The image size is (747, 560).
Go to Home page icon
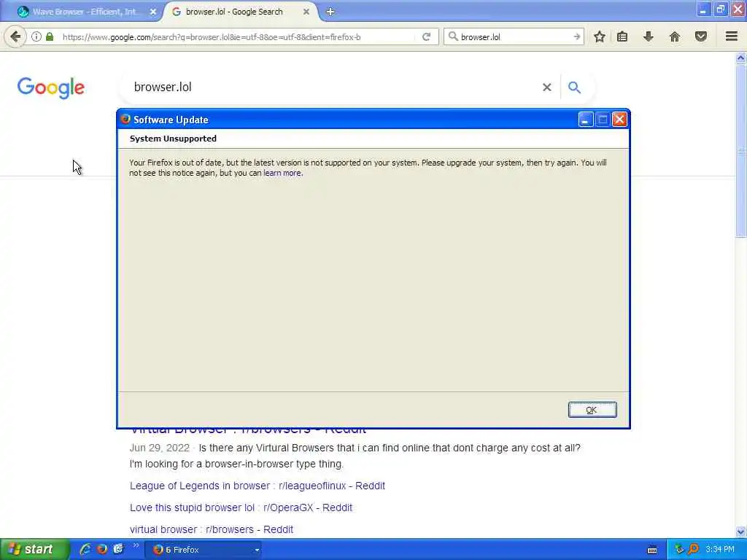tap(675, 36)
